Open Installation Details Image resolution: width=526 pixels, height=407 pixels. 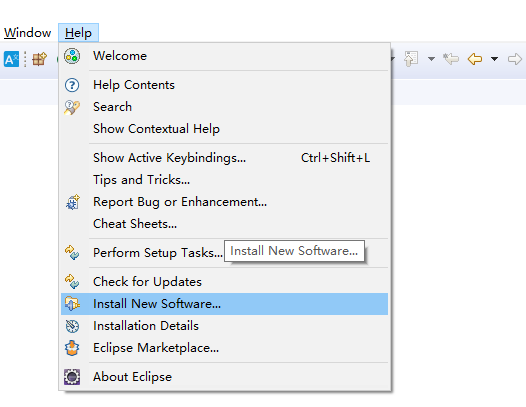coord(224,326)
